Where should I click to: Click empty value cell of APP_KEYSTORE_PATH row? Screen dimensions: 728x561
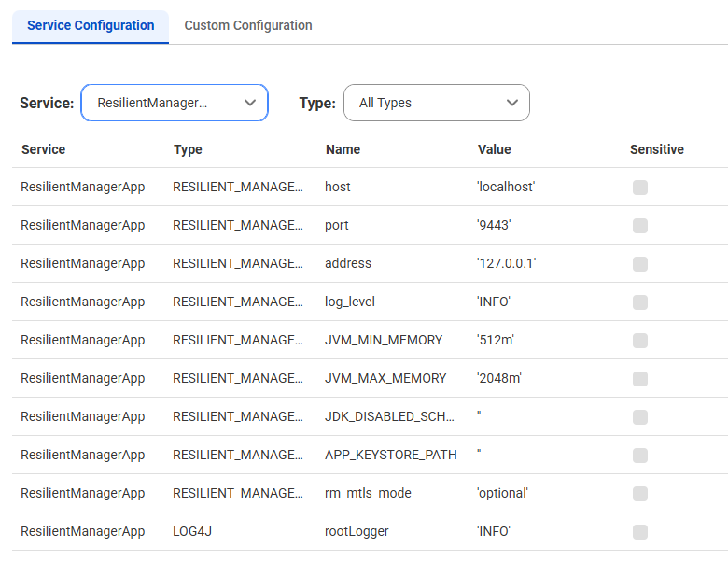(x=479, y=452)
